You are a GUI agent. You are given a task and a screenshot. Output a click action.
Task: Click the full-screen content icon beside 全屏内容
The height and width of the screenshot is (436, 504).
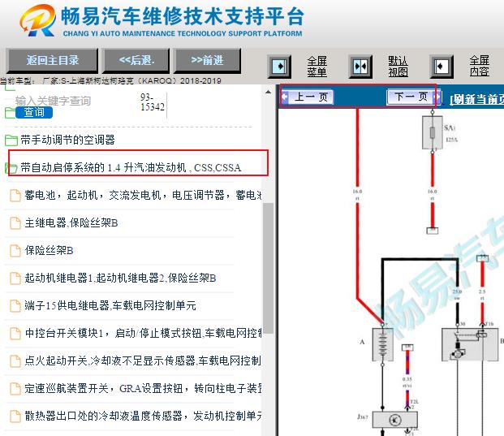coord(442,67)
